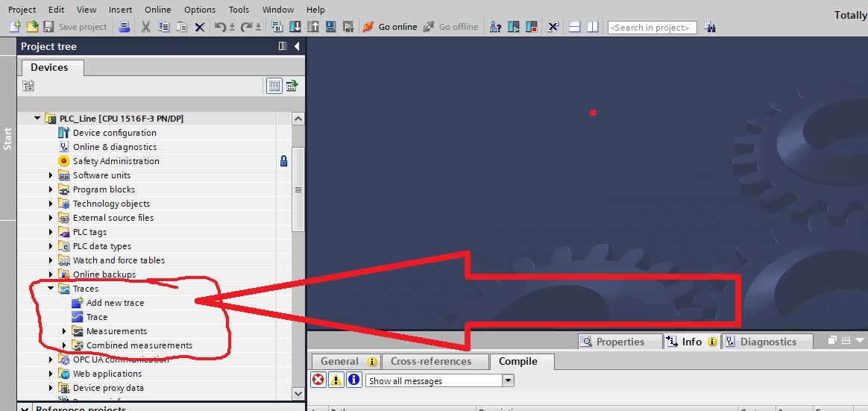Expand the Software units node

51,175
